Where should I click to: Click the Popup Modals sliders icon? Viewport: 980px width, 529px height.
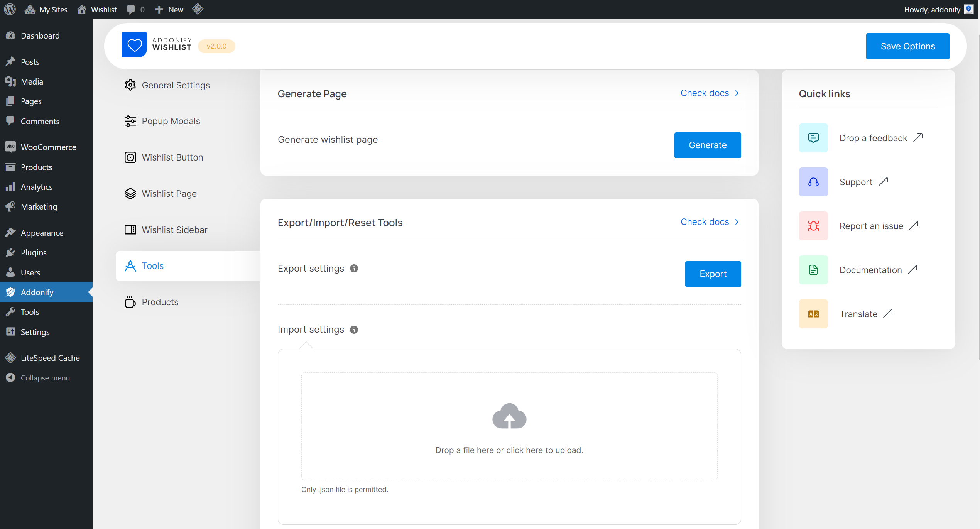coord(130,121)
